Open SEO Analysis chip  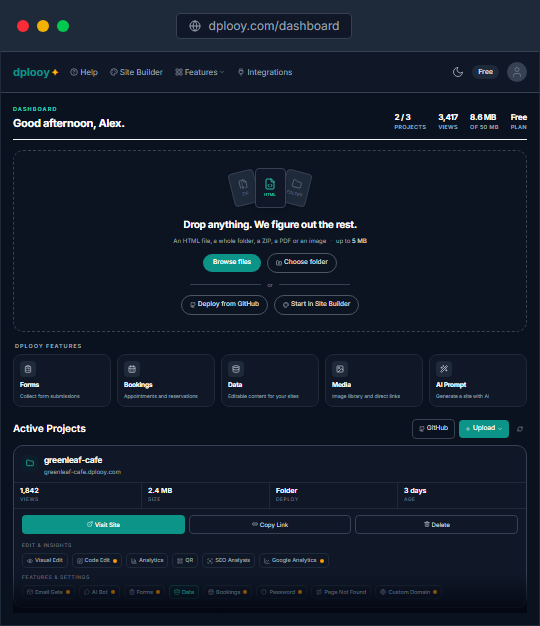click(x=228, y=560)
